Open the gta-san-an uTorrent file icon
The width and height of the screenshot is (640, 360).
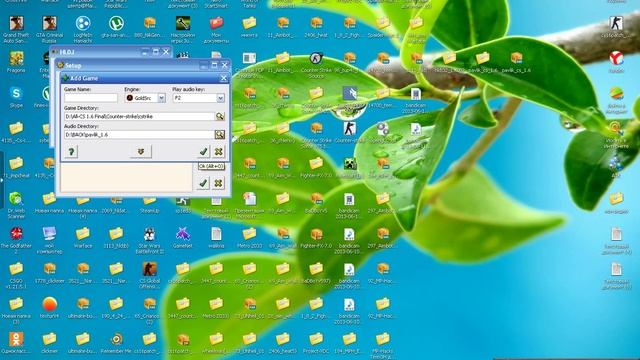(116, 23)
